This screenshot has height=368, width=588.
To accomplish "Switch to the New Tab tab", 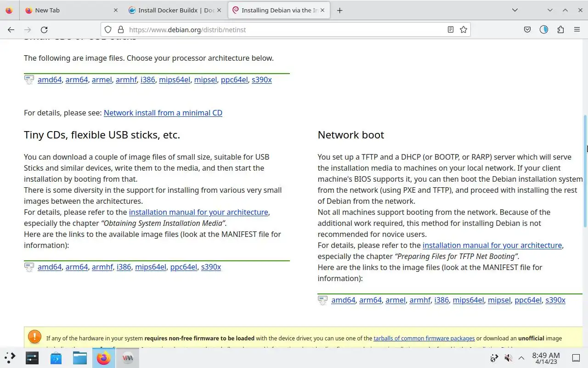I will 71,10.
